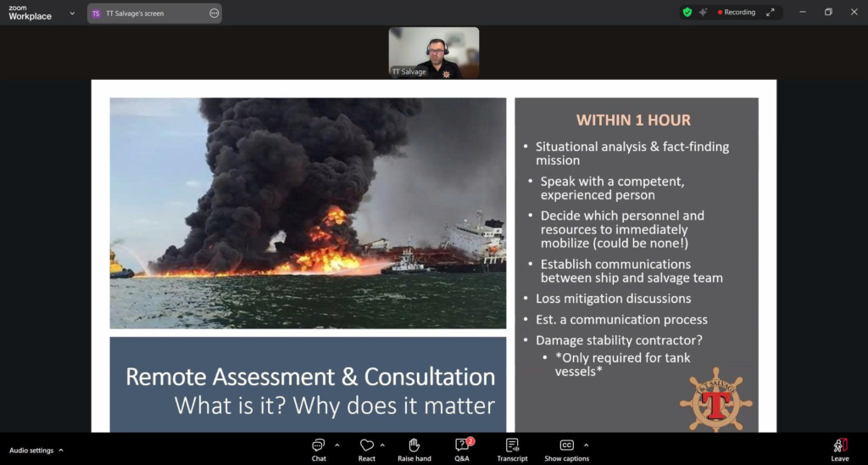The image size is (868, 465).
Task: Click the Recording indicator
Action: pyautogui.click(x=737, y=13)
